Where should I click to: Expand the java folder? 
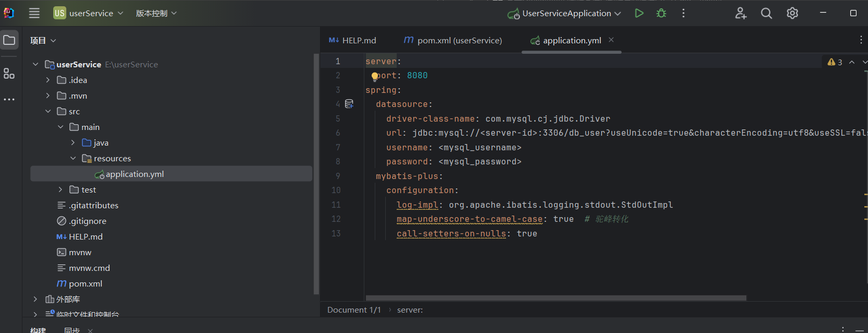pos(73,142)
